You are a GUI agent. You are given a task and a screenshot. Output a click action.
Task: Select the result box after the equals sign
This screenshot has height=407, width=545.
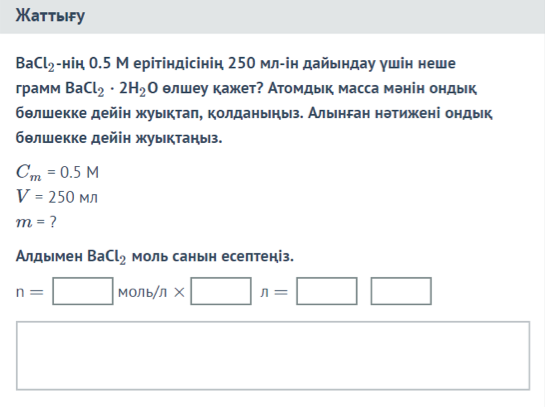pos(327,291)
